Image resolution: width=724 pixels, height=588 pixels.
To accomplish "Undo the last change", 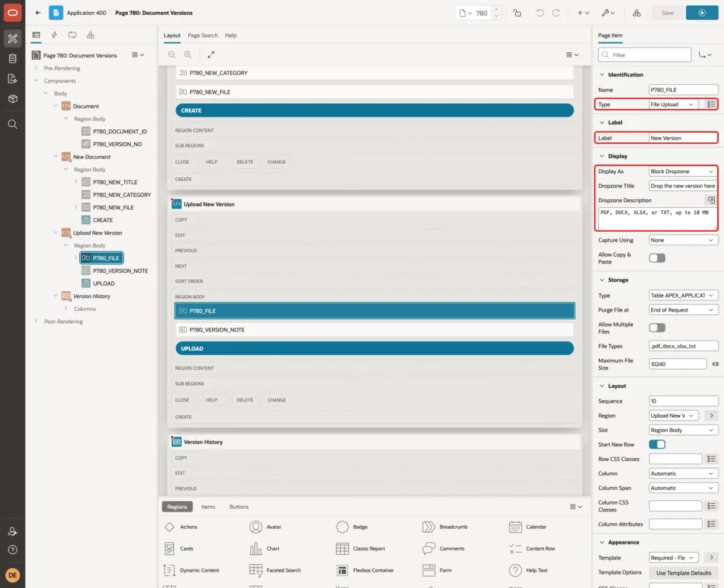I will (539, 13).
